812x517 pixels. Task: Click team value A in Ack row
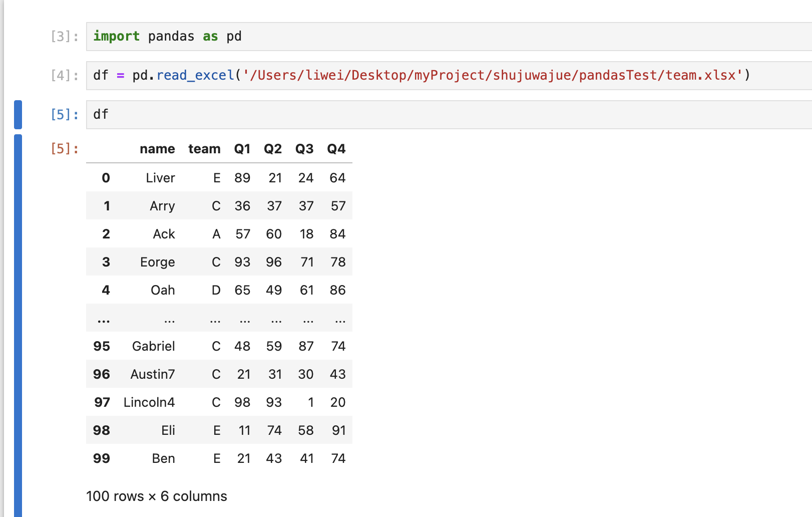pyautogui.click(x=216, y=234)
